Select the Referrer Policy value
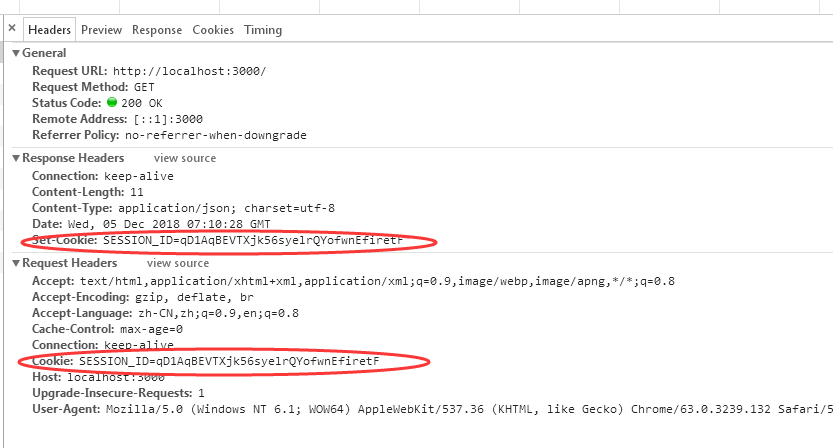The height and width of the screenshot is (448, 833). click(216, 135)
